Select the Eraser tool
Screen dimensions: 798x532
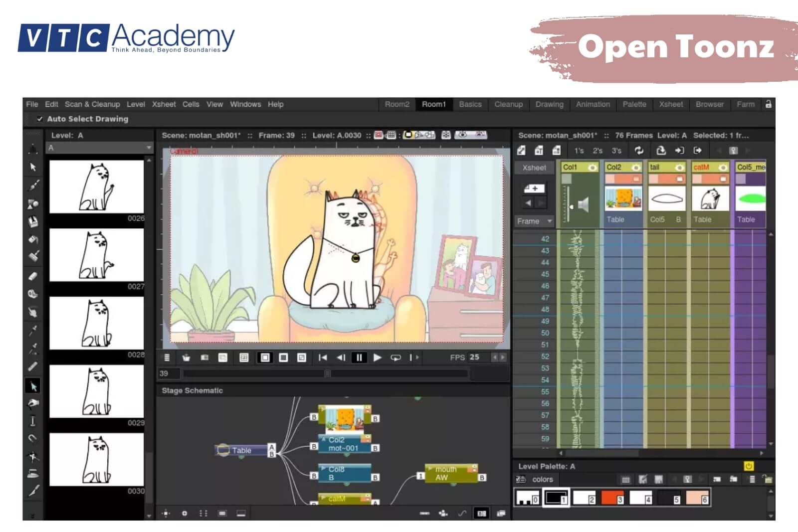pos(33,275)
